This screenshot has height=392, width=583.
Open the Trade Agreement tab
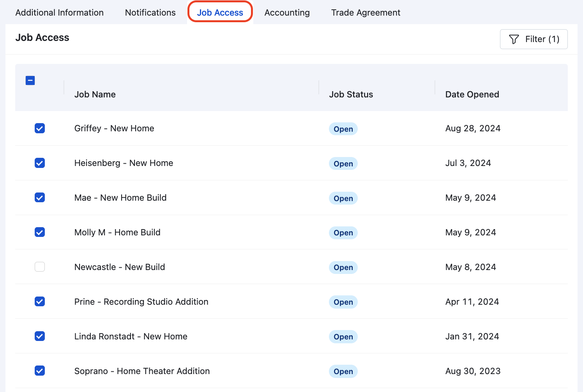366,12
